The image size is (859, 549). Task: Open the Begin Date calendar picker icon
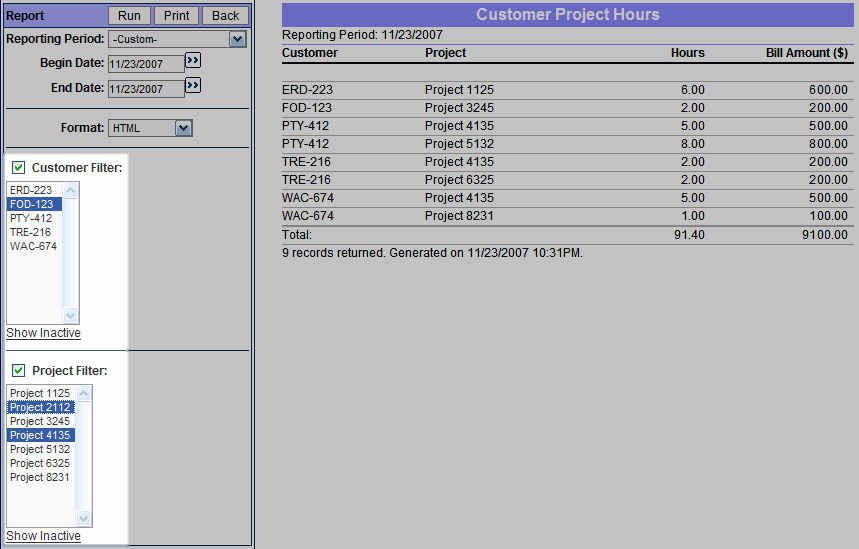(193, 61)
